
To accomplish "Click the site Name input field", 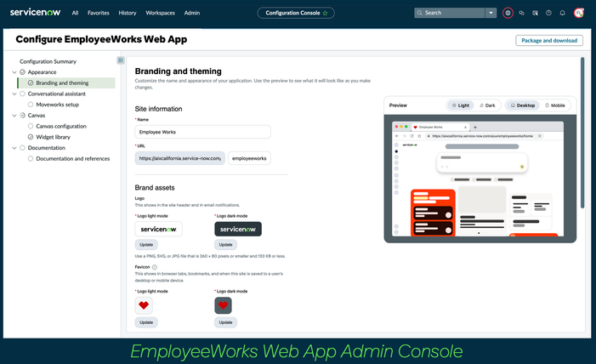I will click(x=202, y=132).
